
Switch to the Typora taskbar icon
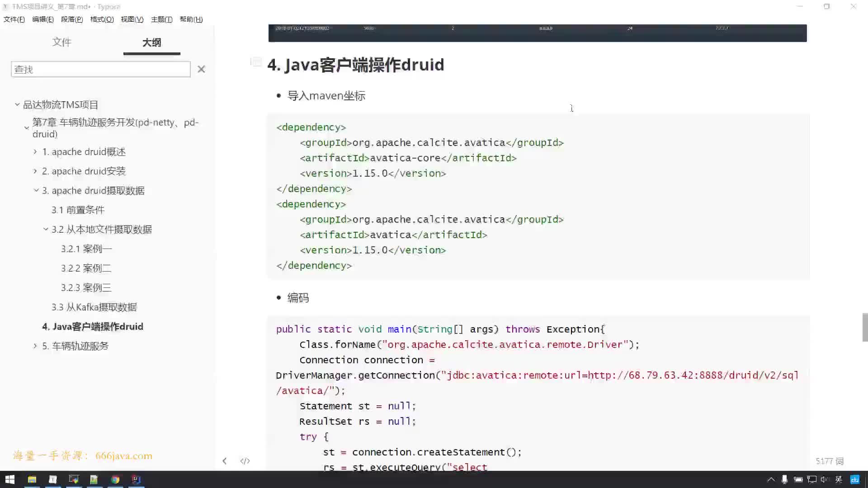click(x=53, y=479)
